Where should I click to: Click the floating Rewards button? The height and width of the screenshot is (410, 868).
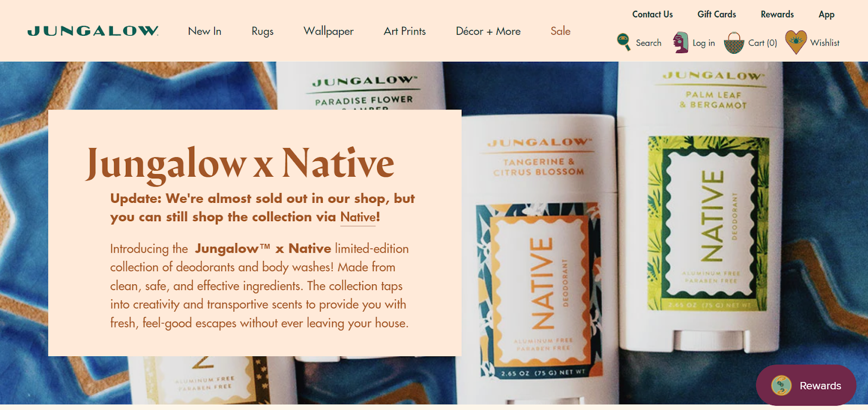pyautogui.click(x=806, y=386)
